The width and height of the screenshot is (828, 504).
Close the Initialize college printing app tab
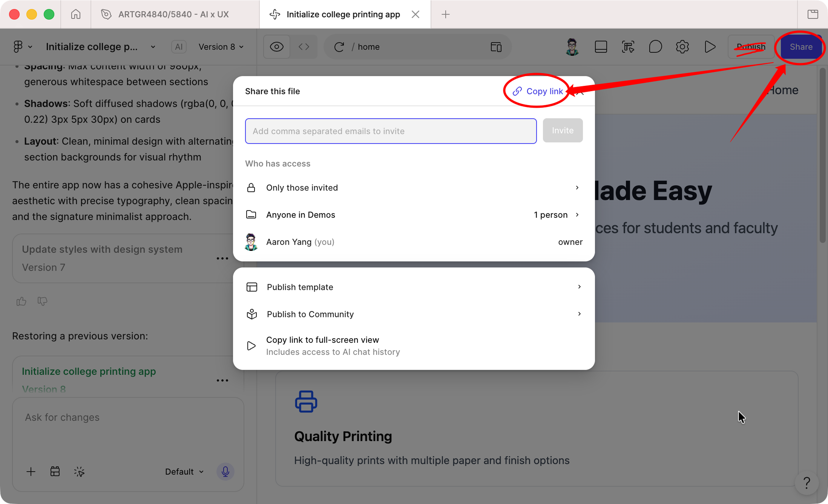coord(416,14)
